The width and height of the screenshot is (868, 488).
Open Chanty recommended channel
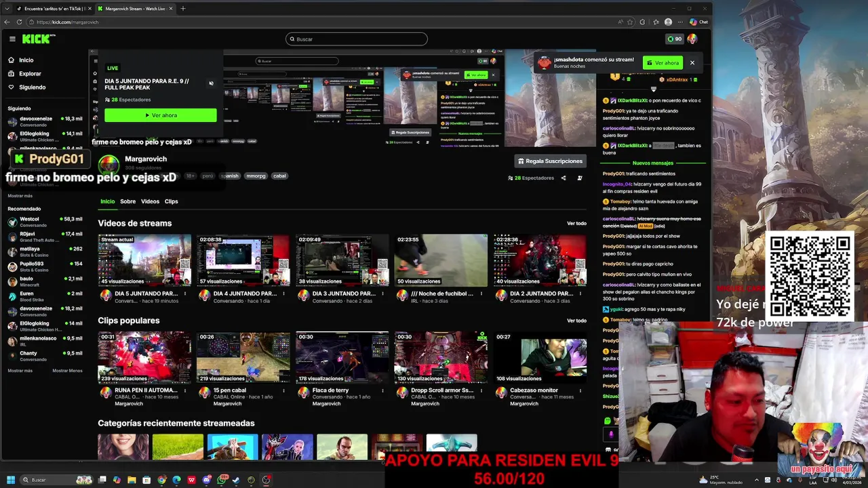(x=45, y=356)
